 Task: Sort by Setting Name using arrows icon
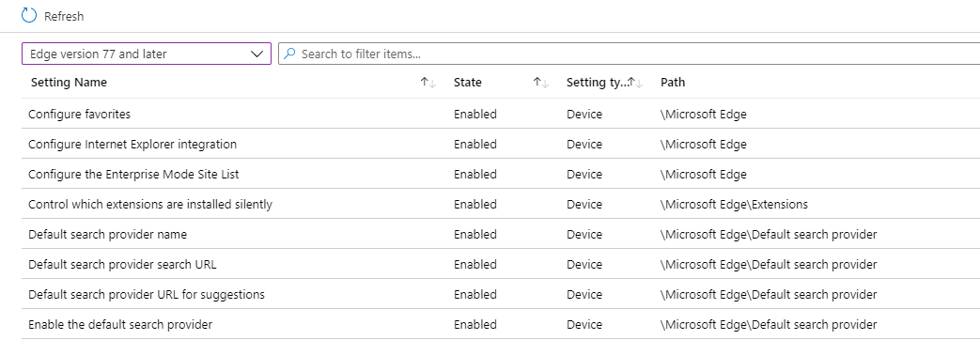(x=428, y=83)
